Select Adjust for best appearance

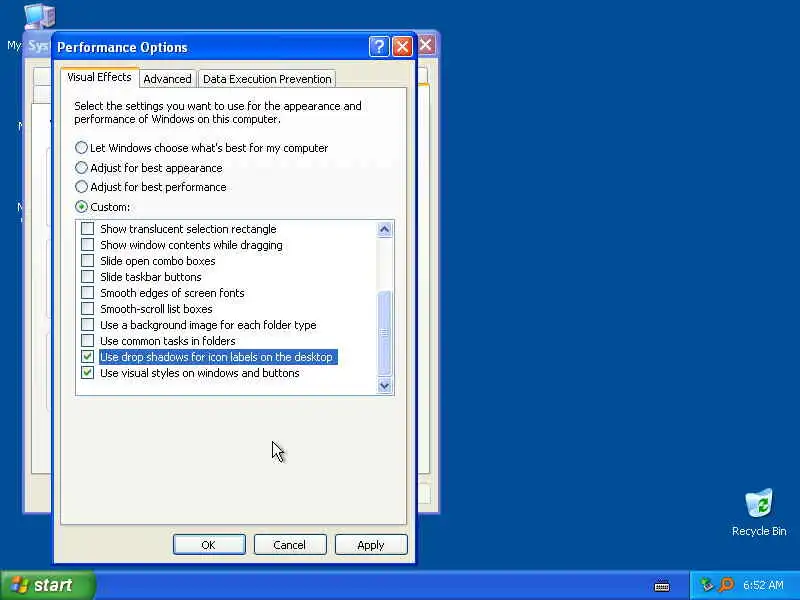pos(81,167)
